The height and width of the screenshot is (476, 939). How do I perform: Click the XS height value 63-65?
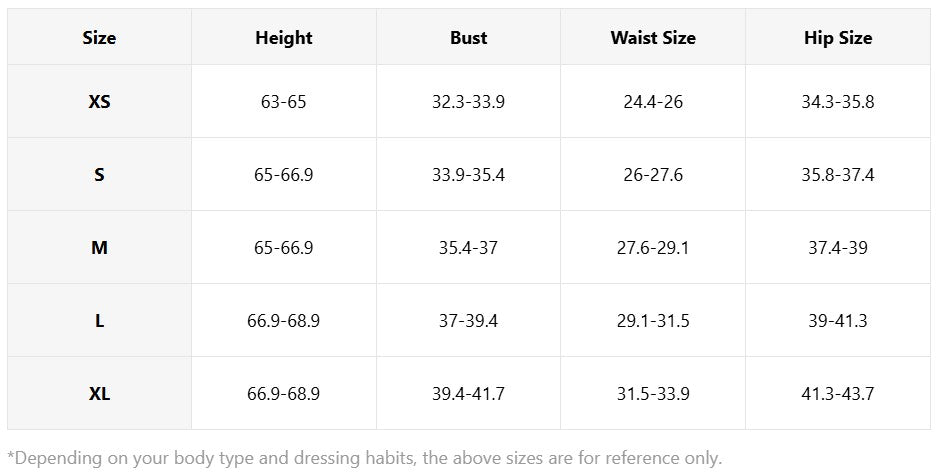pyautogui.click(x=284, y=102)
